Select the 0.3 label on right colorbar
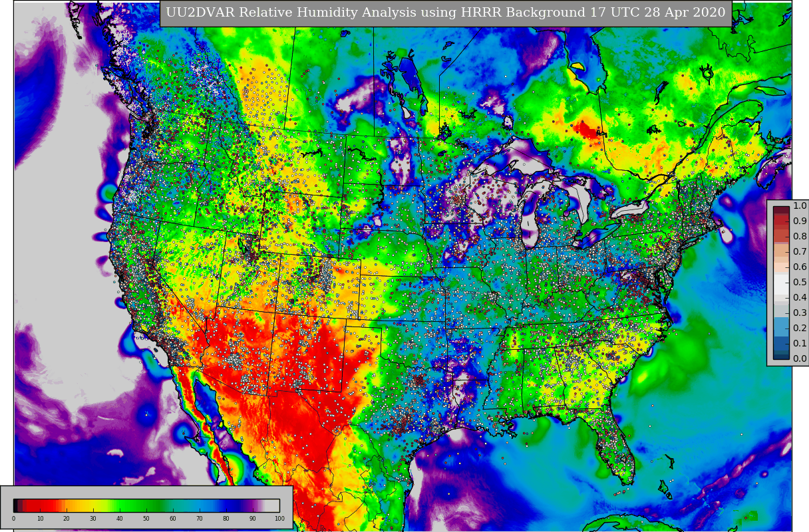Image resolution: width=809 pixels, height=532 pixels. click(800, 313)
